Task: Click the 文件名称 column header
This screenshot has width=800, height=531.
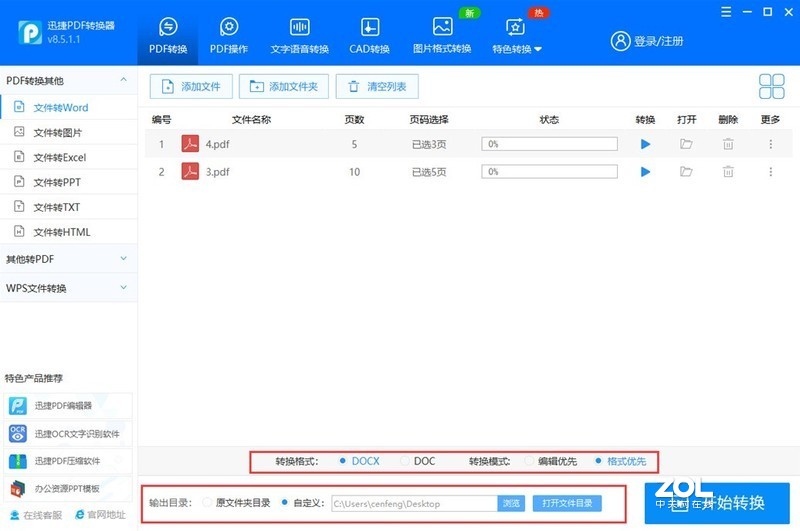Action: coord(251,120)
